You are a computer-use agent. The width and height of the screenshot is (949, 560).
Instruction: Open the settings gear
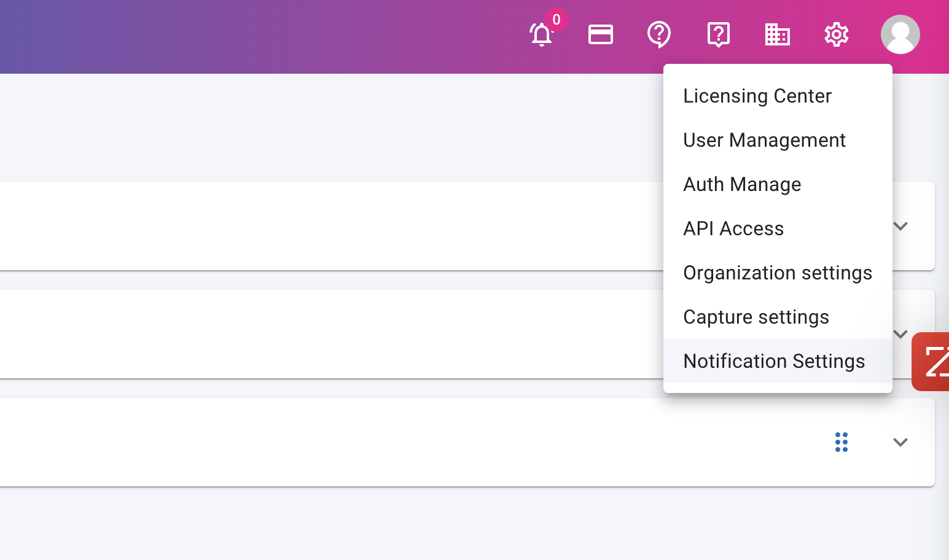[x=836, y=35]
